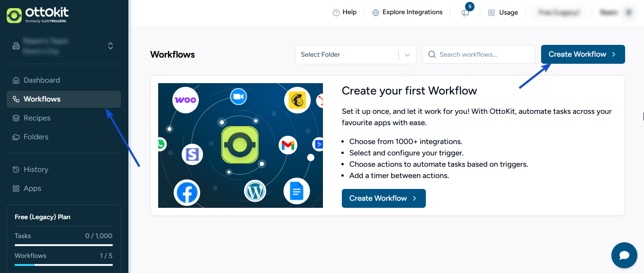Click the Apps grid icon

(x=16, y=188)
